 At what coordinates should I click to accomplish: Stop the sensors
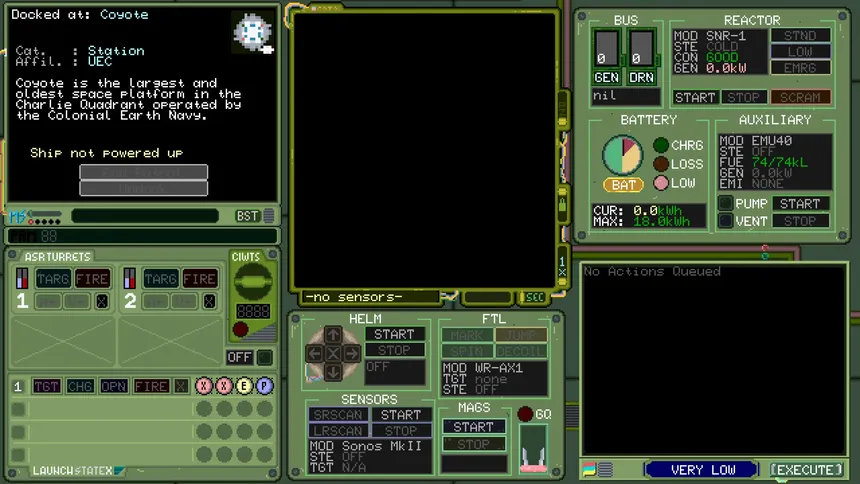[401, 431]
